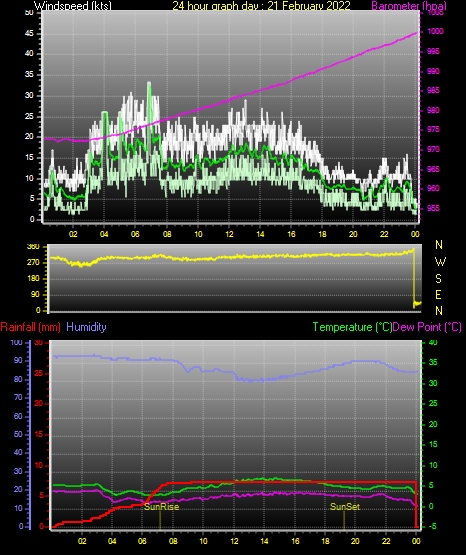
Task: Click the Rainfall (mm) legend label
Action: click(30, 327)
